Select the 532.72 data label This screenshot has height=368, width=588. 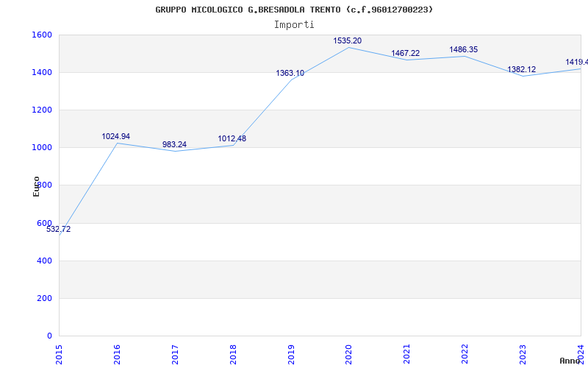59,229
